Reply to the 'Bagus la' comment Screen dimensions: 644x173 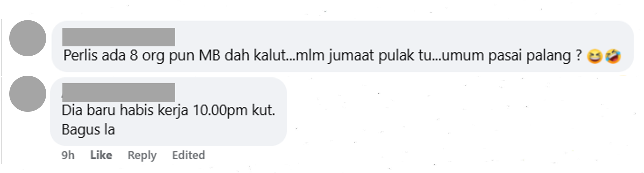click(142, 155)
